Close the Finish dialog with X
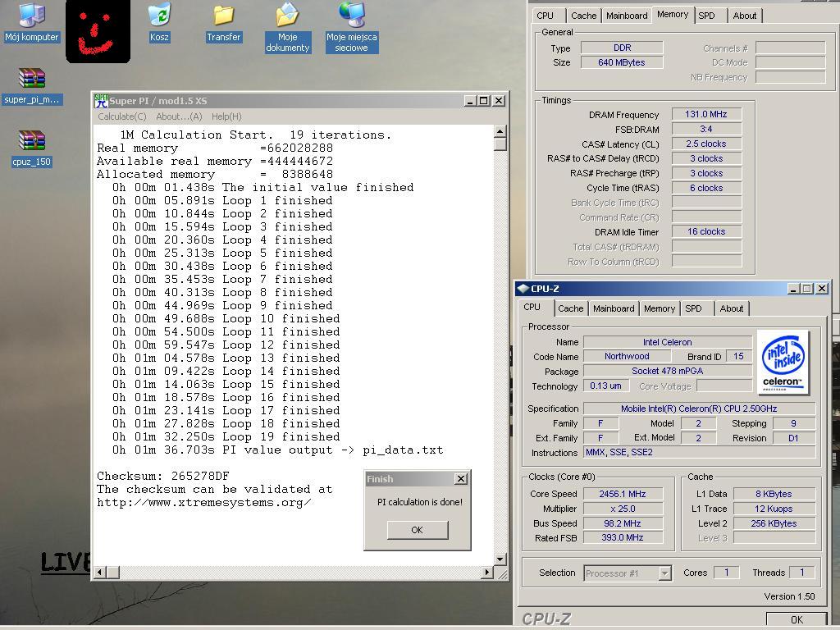 [460, 479]
